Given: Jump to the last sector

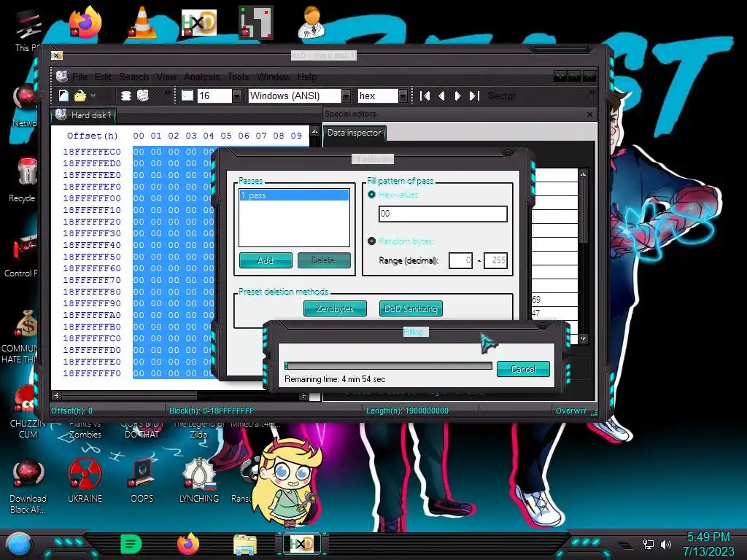Looking at the screenshot, I should pos(474,96).
